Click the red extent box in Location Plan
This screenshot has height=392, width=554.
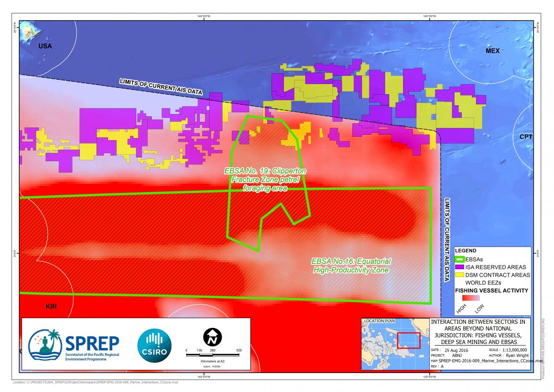(409, 340)
